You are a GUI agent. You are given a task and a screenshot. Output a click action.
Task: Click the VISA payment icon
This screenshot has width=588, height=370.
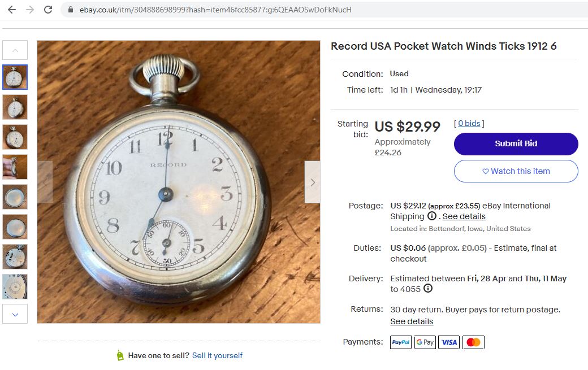pos(449,342)
